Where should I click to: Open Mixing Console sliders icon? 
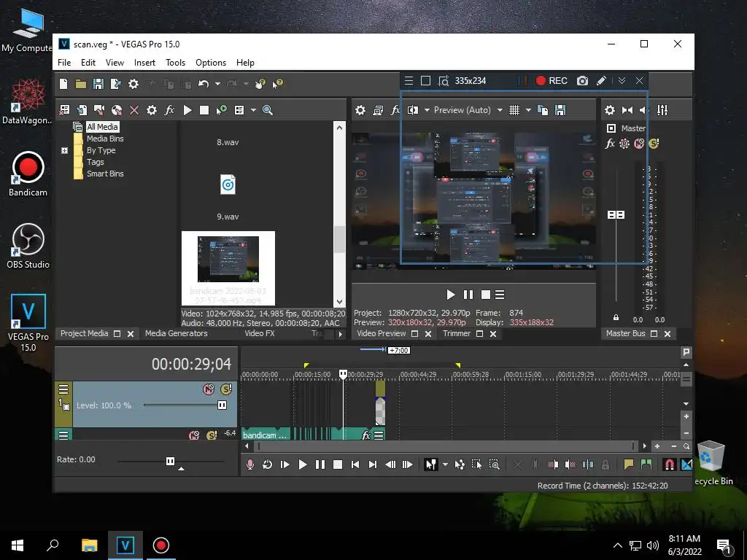[x=662, y=111]
